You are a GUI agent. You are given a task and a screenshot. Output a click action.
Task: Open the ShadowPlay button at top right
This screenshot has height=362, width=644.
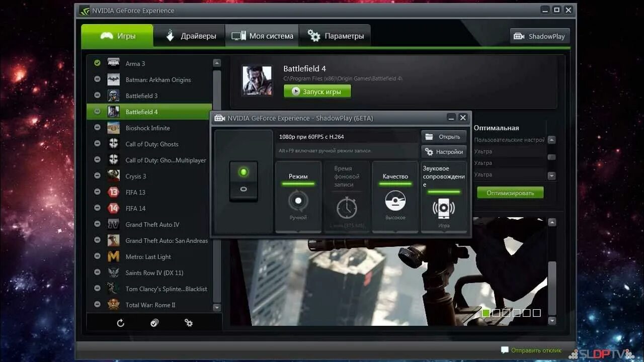[x=540, y=36]
